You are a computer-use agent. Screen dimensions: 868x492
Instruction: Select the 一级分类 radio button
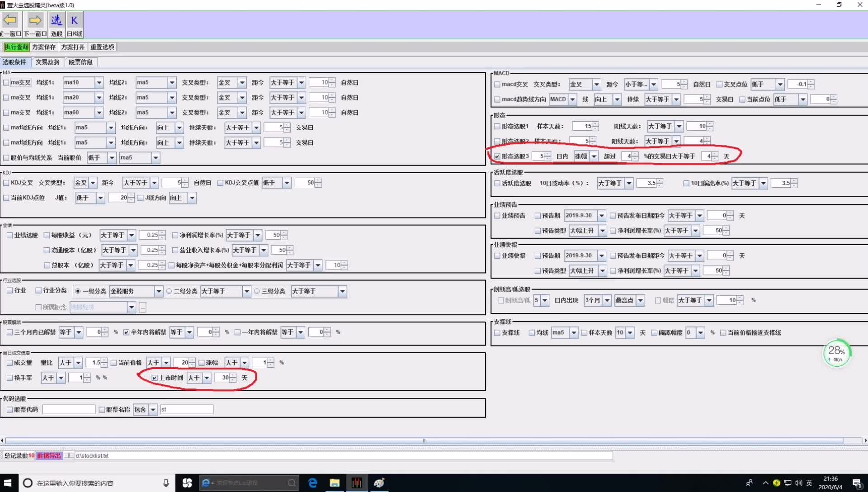pyautogui.click(x=78, y=292)
